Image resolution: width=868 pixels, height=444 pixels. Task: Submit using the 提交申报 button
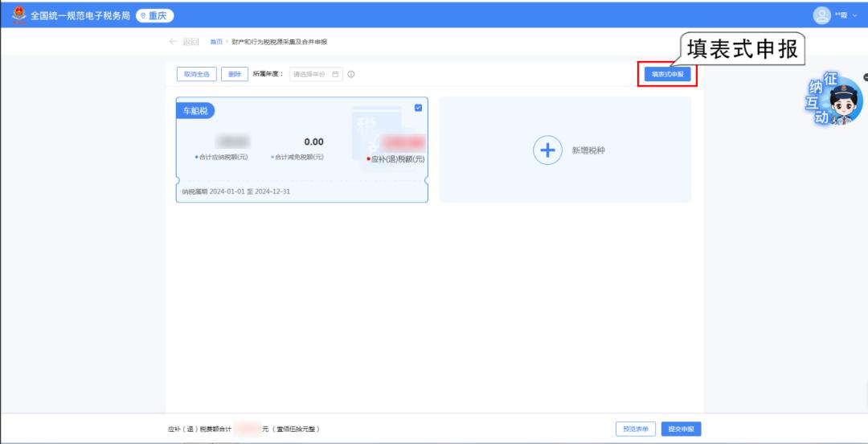coord(682,429)
